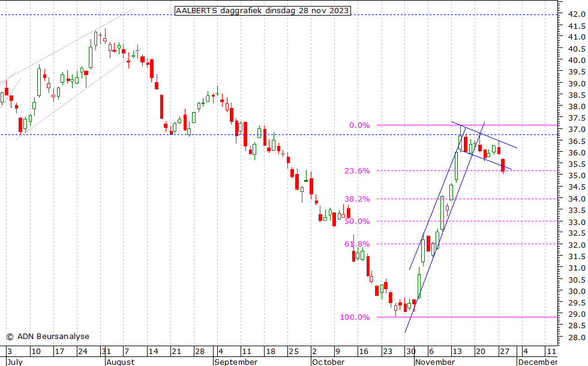Click the 28.0 price axis value

click(577, 337)
